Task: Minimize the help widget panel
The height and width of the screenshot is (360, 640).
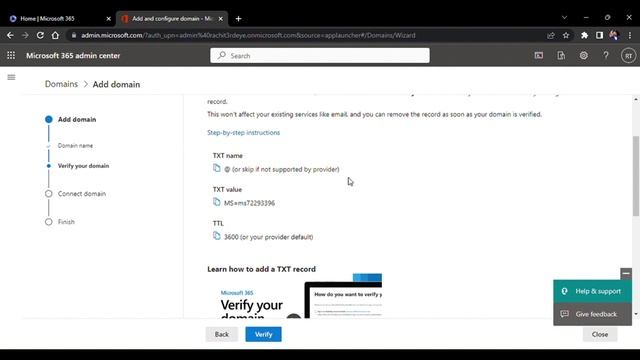Action: click(626, 273)
